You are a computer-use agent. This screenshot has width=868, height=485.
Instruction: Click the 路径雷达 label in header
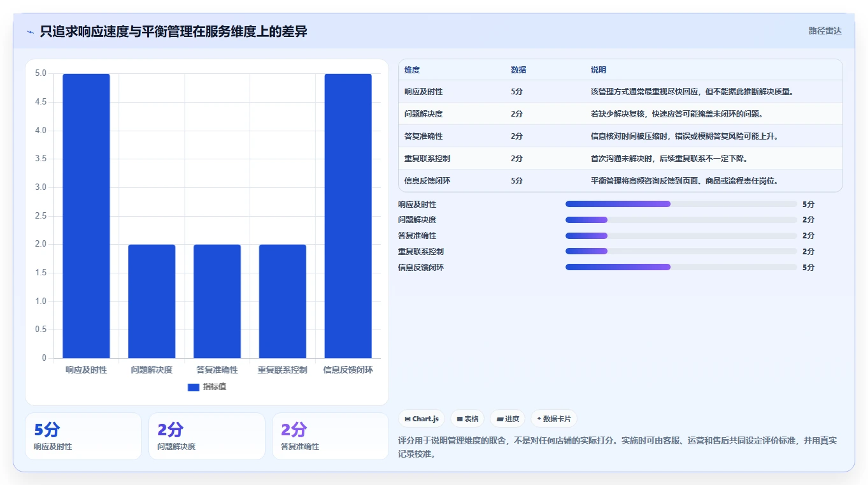coord(825,31)
